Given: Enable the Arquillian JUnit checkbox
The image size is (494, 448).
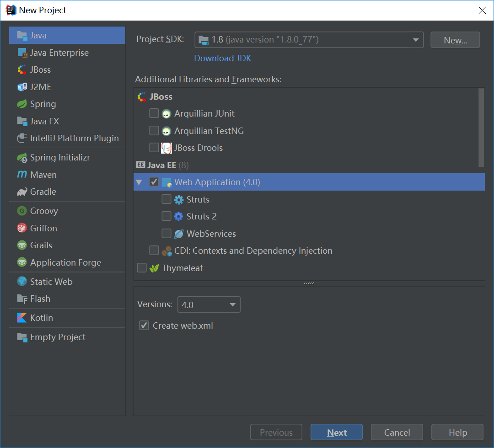Looking at the screenshot, I should pos(154,113).
